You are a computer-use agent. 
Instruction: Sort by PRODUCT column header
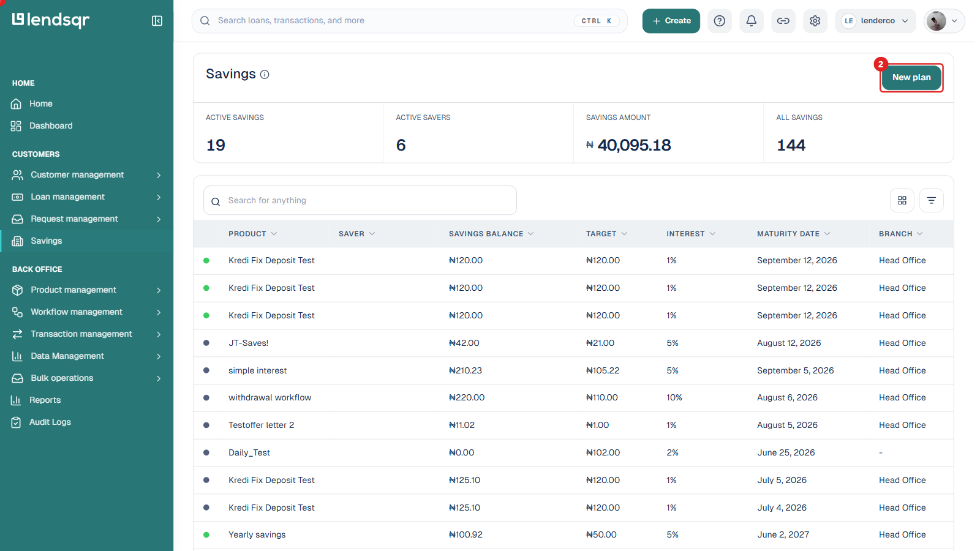click(x=252, y=234)
